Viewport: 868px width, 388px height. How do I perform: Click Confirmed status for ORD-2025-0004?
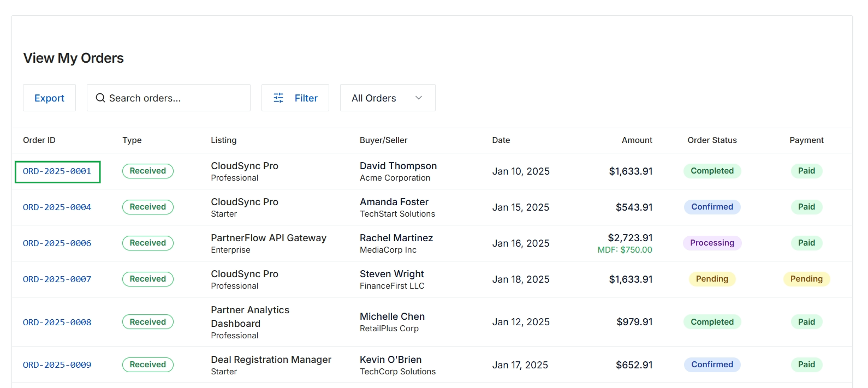pos(712,207)
